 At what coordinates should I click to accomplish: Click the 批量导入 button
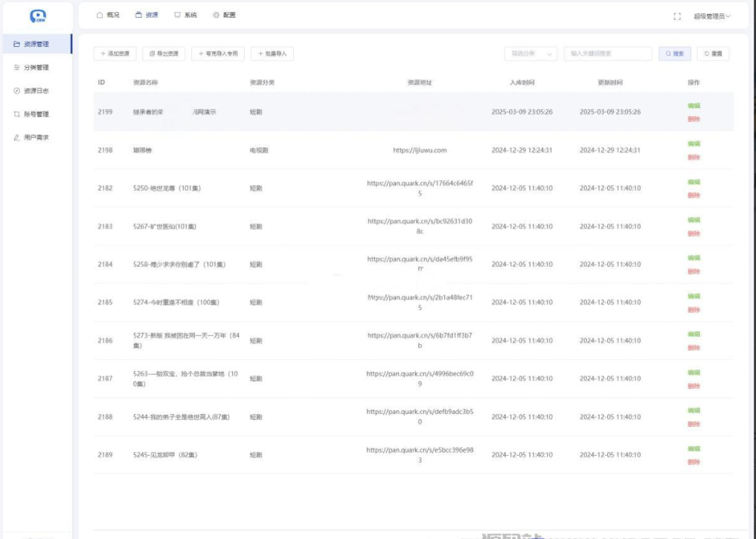pos(272,54)
